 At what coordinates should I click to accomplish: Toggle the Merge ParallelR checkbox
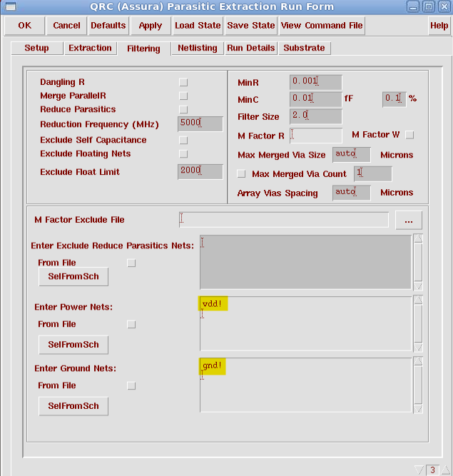(183, 96)
